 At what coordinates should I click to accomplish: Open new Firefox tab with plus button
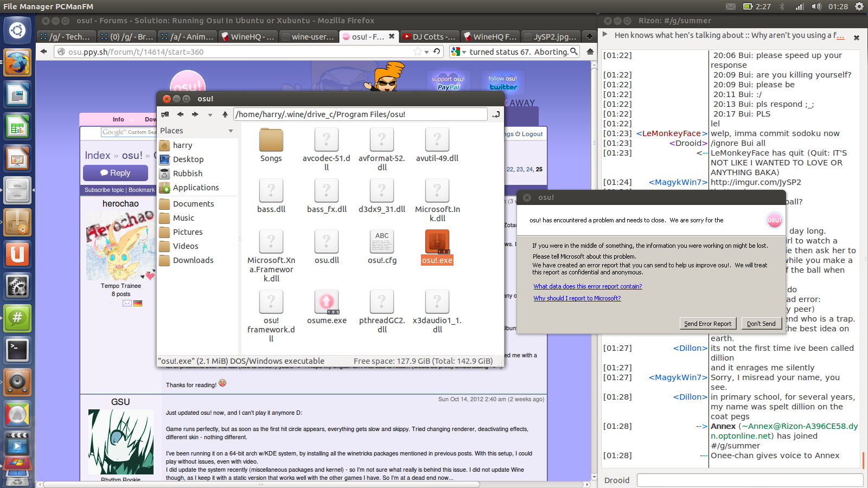(x=589, y=36)
